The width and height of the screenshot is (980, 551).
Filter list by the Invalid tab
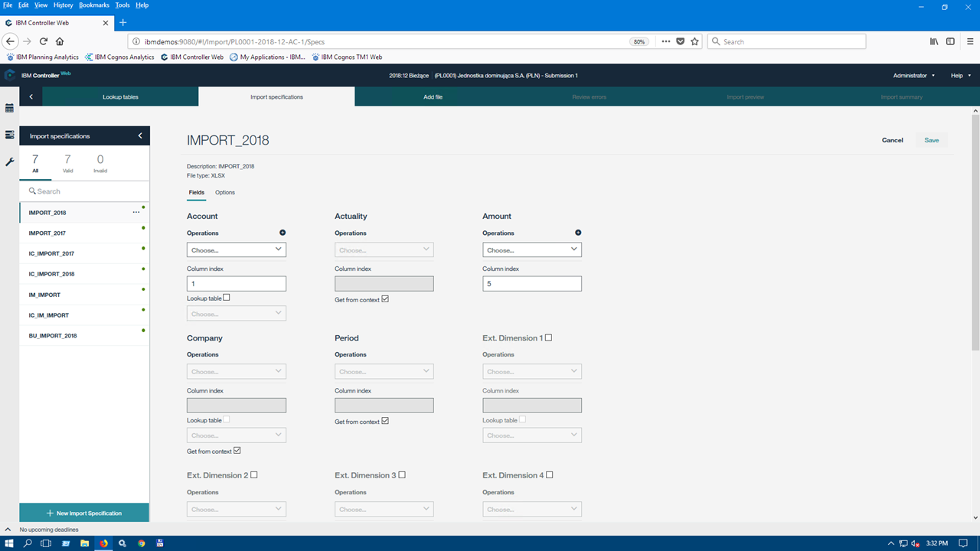click(100, 164)
